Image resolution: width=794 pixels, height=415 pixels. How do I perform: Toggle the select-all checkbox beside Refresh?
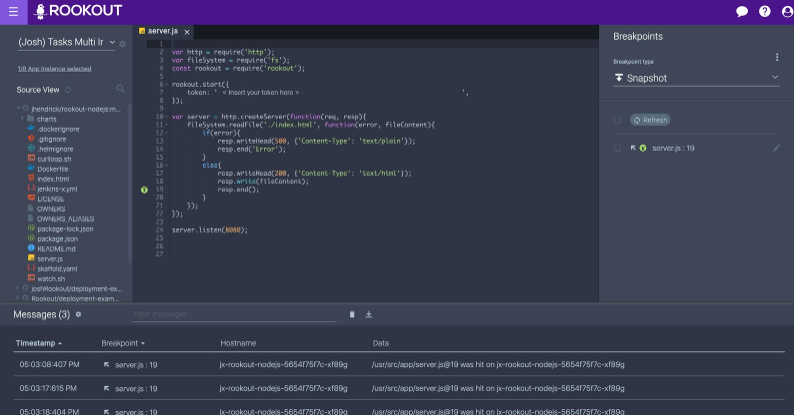(618, 120)
